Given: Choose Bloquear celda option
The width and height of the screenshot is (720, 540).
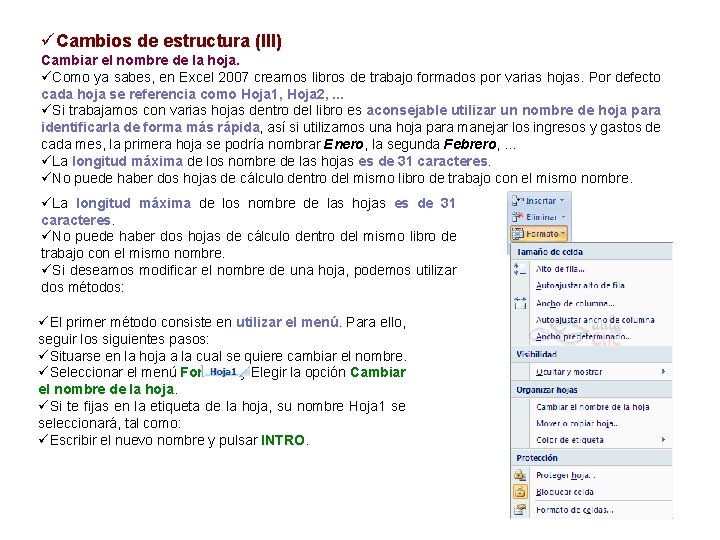Looking at the screenshot, I should (x=565, y=492).
